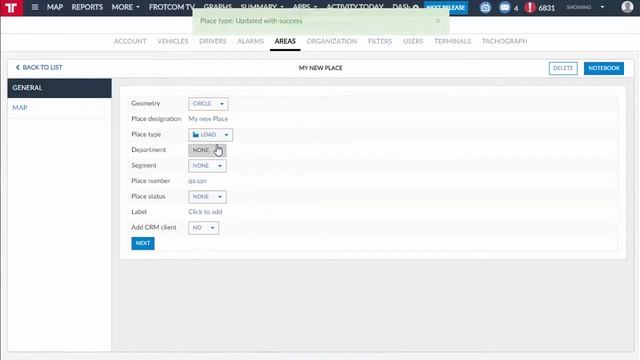
Task: Expand the MORE menu
Action: pyautogui.click(x=125, y=7)
